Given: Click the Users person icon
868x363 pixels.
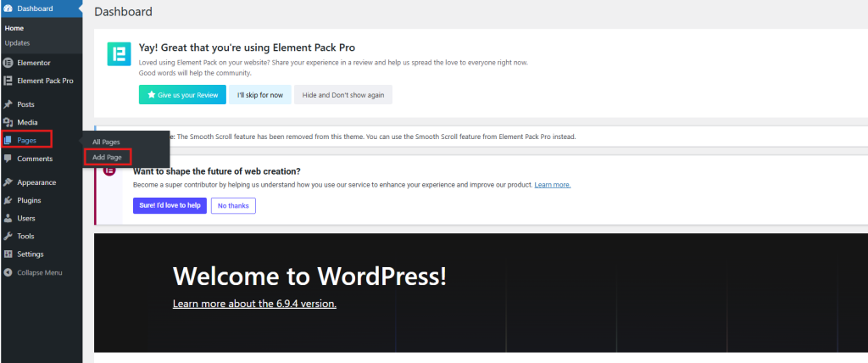Looking at the screenshot, I should click(x=8, y=218).
